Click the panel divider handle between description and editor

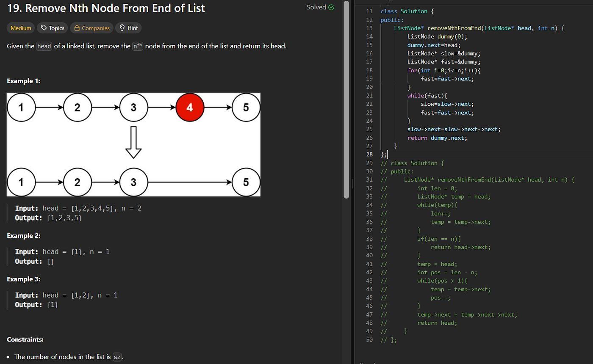[x=352, y=183]
